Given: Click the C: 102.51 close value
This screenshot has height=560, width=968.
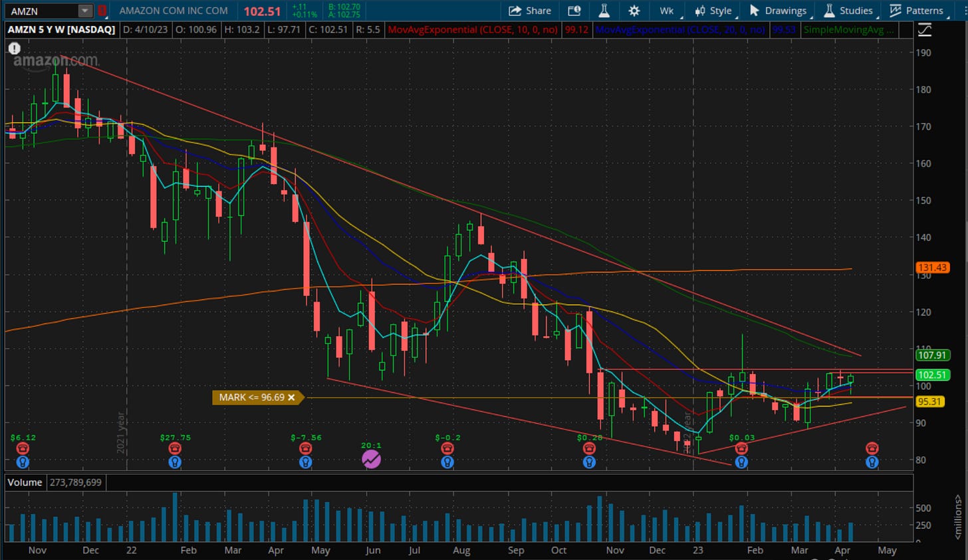Looking at the screenshot, I should 328,30.
